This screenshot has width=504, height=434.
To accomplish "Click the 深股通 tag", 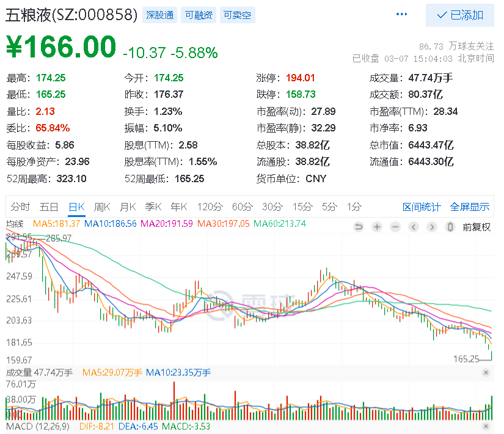I will 159,15.
